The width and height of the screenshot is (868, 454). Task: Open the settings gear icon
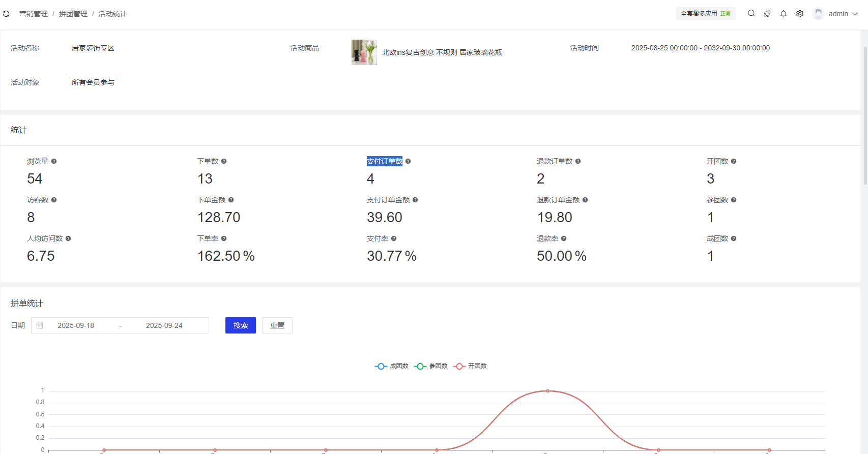(x=800, y=14)
